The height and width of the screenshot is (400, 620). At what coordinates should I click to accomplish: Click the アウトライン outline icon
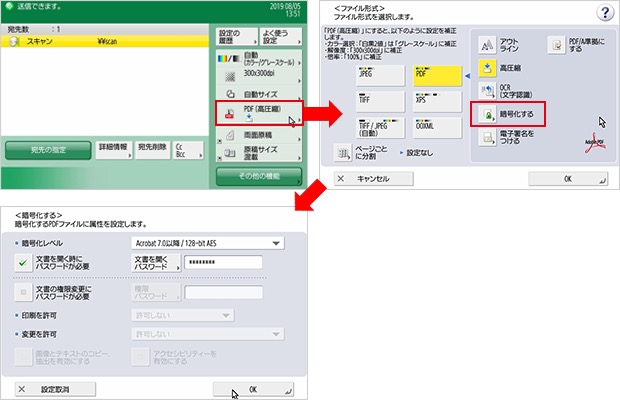[x=488, y=45]
